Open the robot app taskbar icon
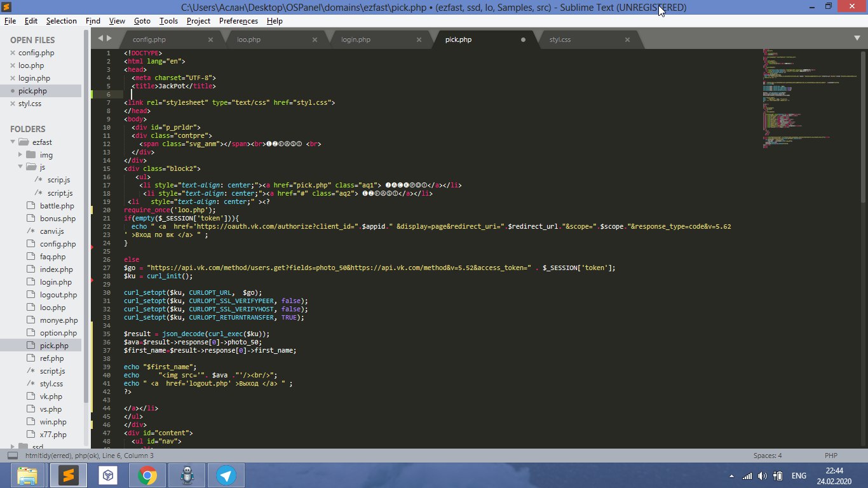868x488 pixels. click(187, 475)
